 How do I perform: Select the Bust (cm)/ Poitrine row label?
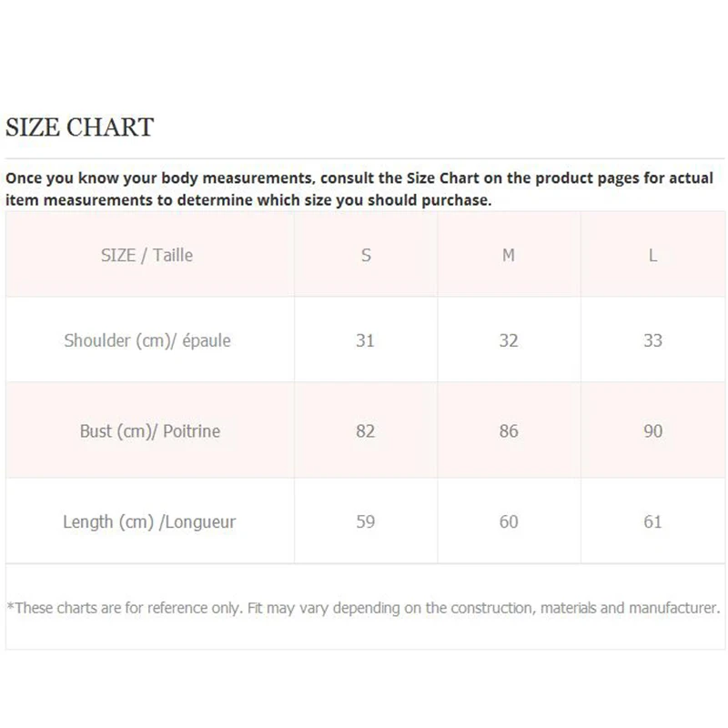(x=150, y=430)
